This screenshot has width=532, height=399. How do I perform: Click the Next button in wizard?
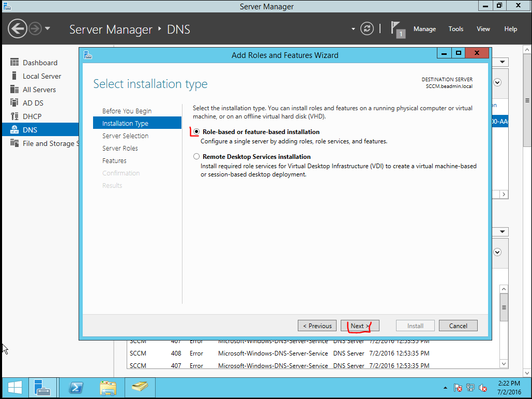[360, 326]
